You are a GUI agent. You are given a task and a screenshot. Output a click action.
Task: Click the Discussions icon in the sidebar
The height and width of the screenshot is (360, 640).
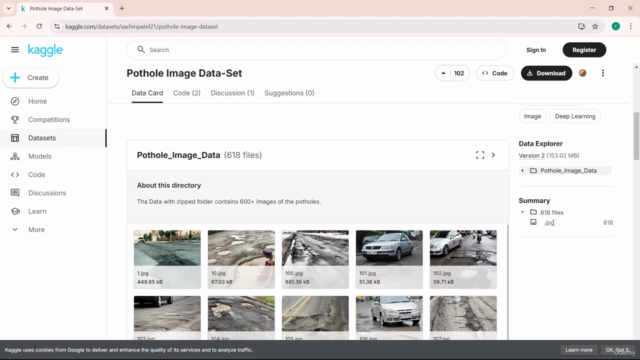point(15,193)
